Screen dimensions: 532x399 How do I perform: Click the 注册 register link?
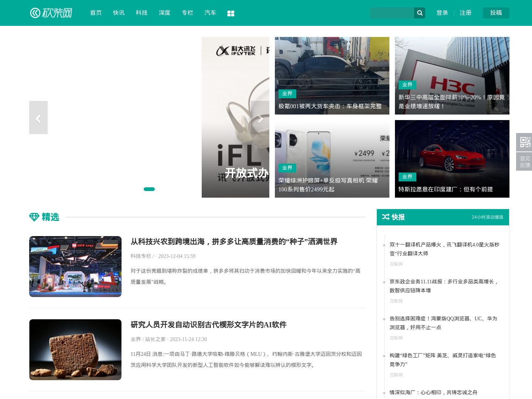coord(465,13)
